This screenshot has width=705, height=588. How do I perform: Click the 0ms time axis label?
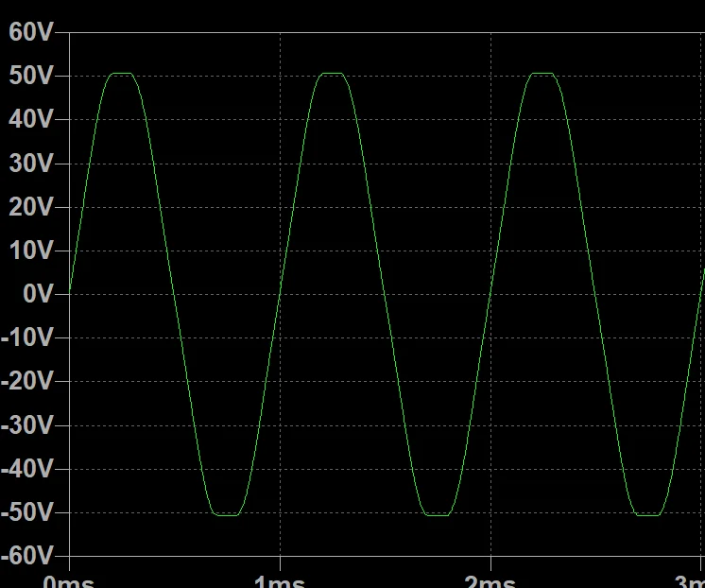[69, 580]
